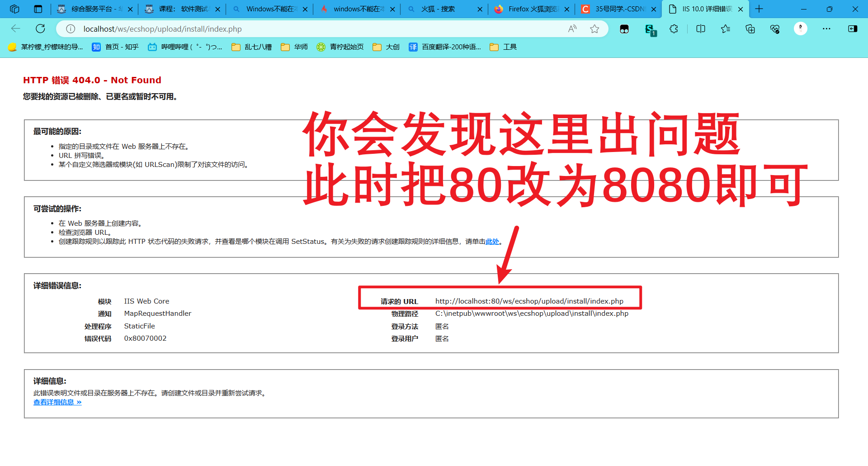Reload the page with refresh icon

pyautogui.click(x=40, y=29)
